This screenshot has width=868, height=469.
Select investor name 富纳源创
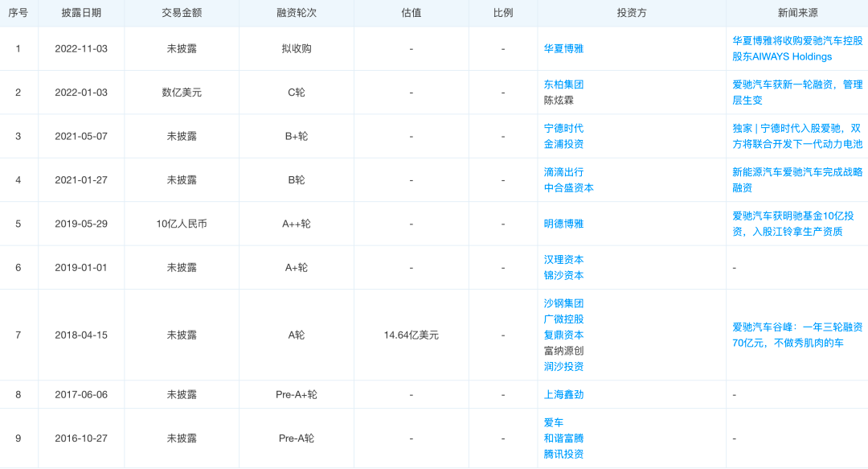tap(563, 351)
